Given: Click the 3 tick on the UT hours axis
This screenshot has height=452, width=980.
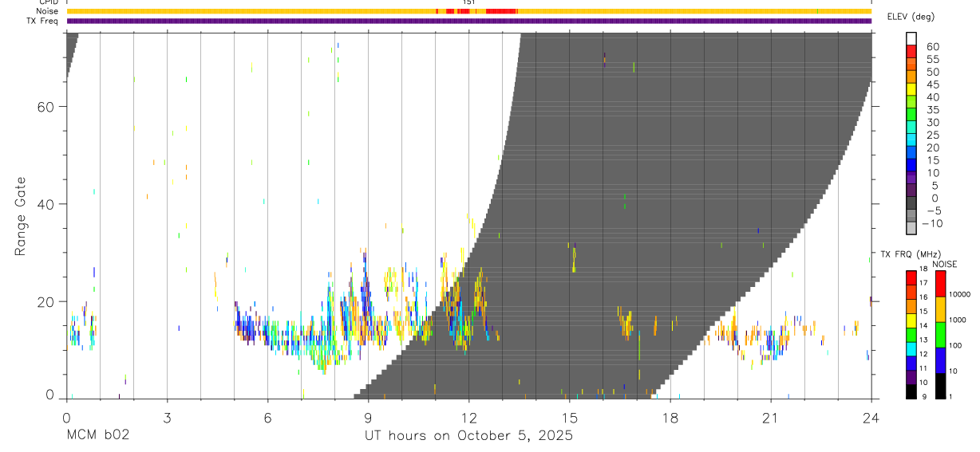Looking at the screenshot, I should point(167,417).
